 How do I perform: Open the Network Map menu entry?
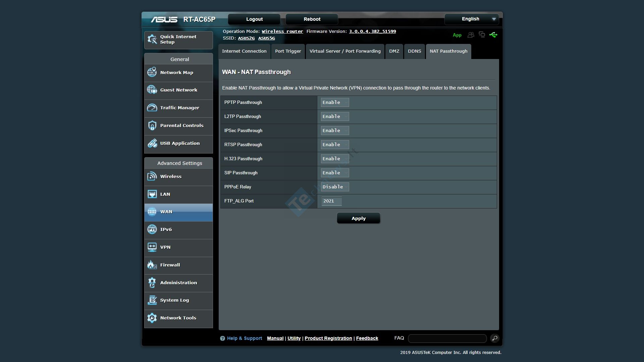(x=178, y=73)
